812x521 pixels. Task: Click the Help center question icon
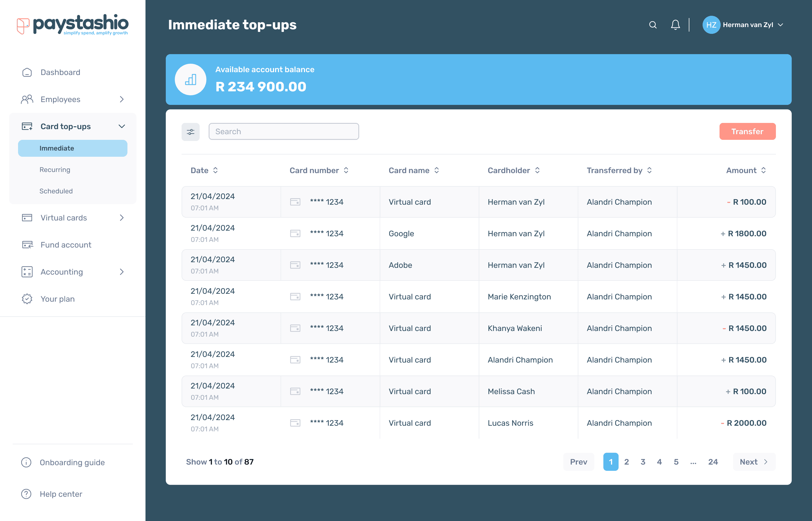click(27, 494)
